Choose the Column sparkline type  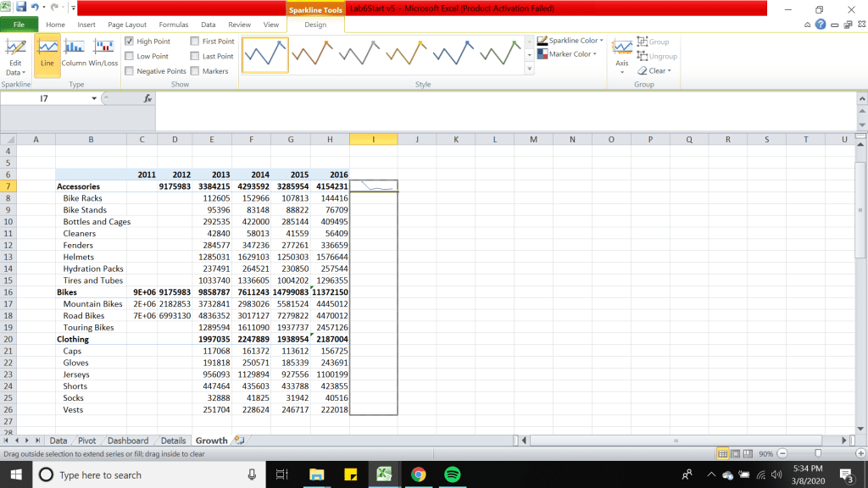point(74,53)
